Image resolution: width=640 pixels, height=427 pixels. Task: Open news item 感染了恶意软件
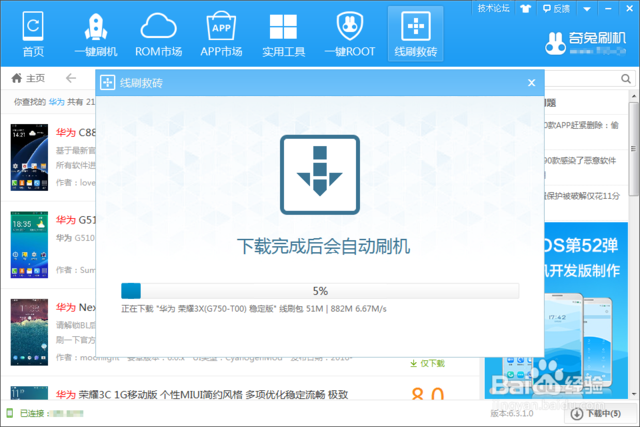(580, 160)
